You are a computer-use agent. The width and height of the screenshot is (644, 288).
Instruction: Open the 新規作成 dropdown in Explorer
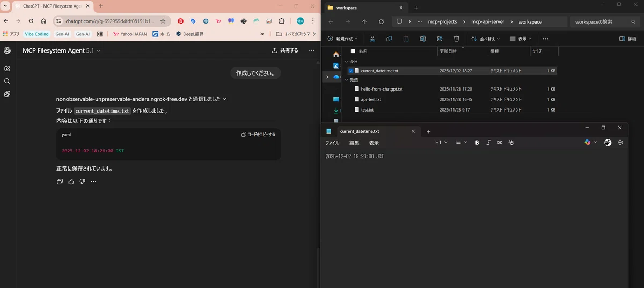point(342,39)
